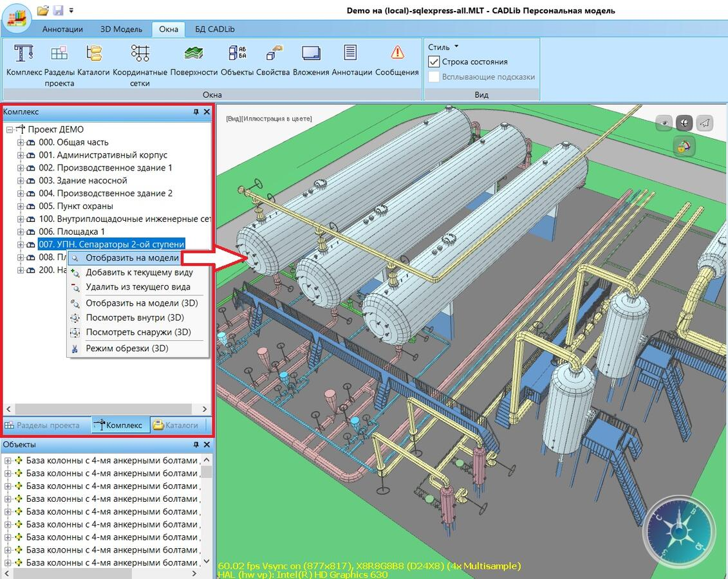Open the Комплекс window from ribbon
Screen dimensions: 728x579
coord(24,54)
